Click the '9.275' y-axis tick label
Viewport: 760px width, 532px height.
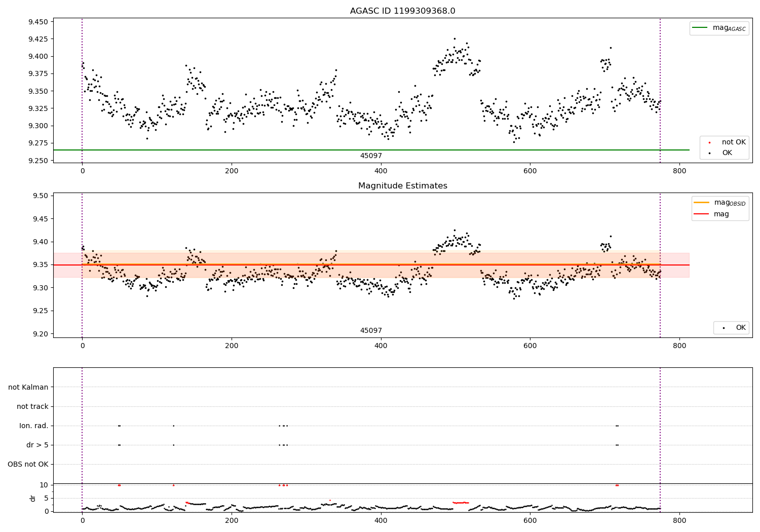click(x=38, y=143)
